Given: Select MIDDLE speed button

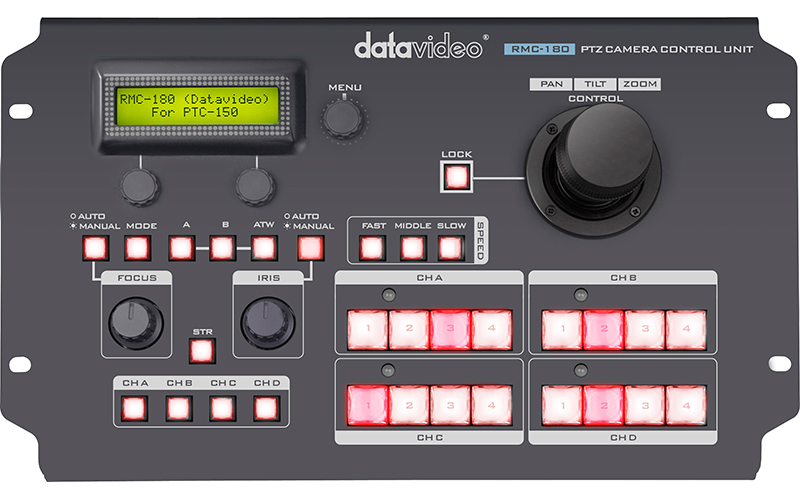Looking at the screenshot, I should click(x=412, y=248).
